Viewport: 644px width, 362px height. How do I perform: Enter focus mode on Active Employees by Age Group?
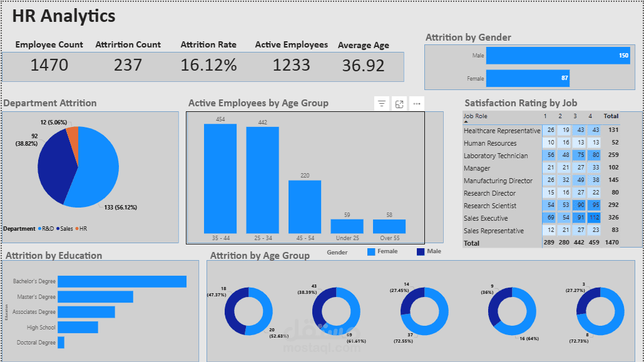pos(399,103)
